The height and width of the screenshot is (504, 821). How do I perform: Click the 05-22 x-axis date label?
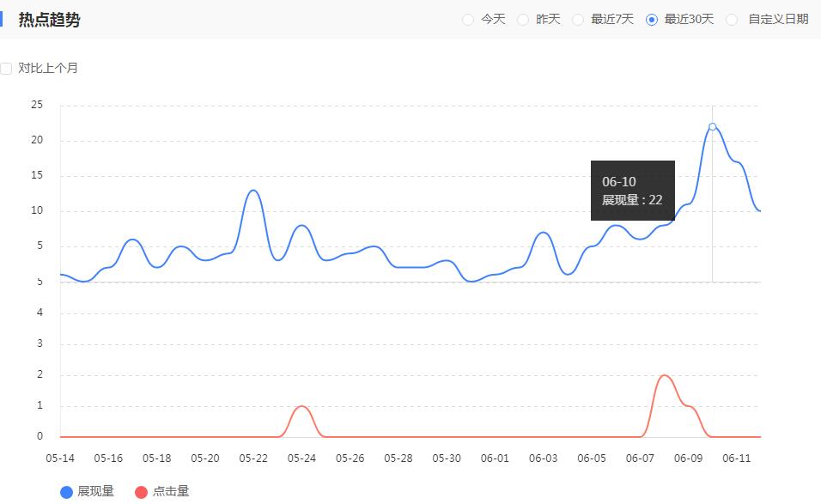pyautogui.click(x=253, y=458)
